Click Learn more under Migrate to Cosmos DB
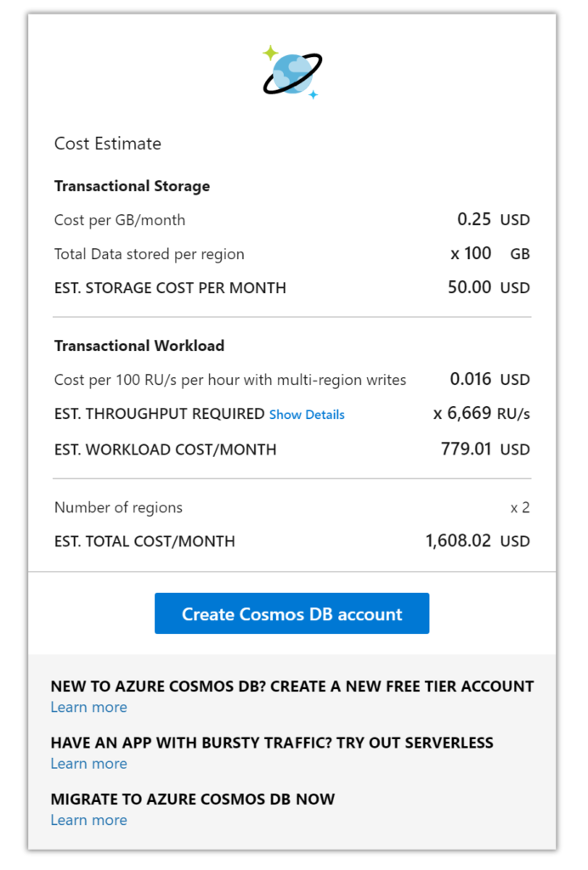Screen dimensions: 588x870 88,820
